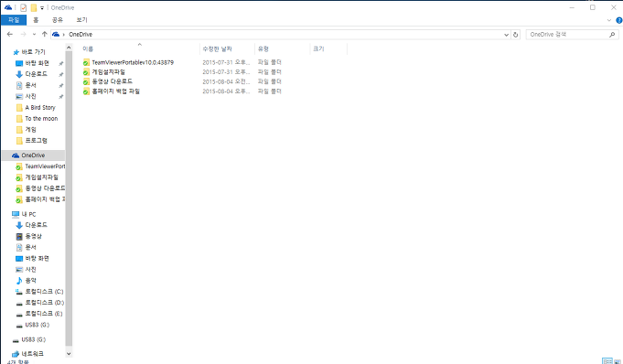Select 바로 가기 in navigation pane
The width and height of the screenshot is (623, 364).
pyautogui.click(x=33, y=52)
